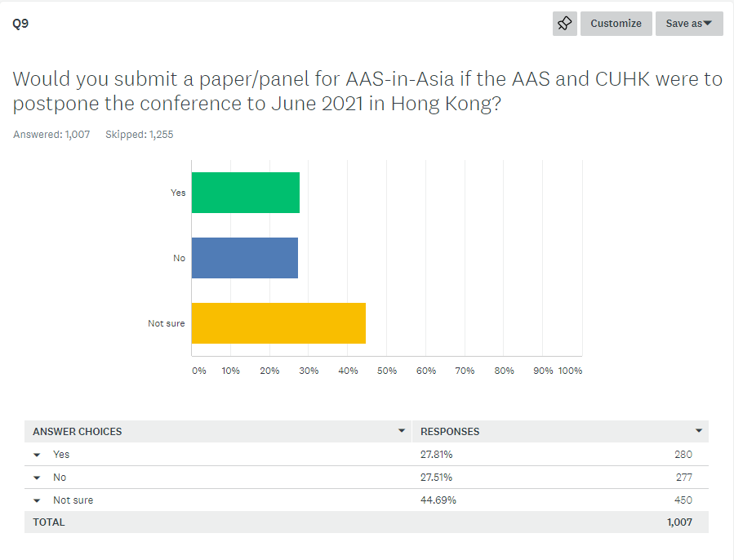Click the 277 responses count for No
Image resolution: width=734 pixels, height=560 pixels.
pyautogui.click(x=683, y=477)
